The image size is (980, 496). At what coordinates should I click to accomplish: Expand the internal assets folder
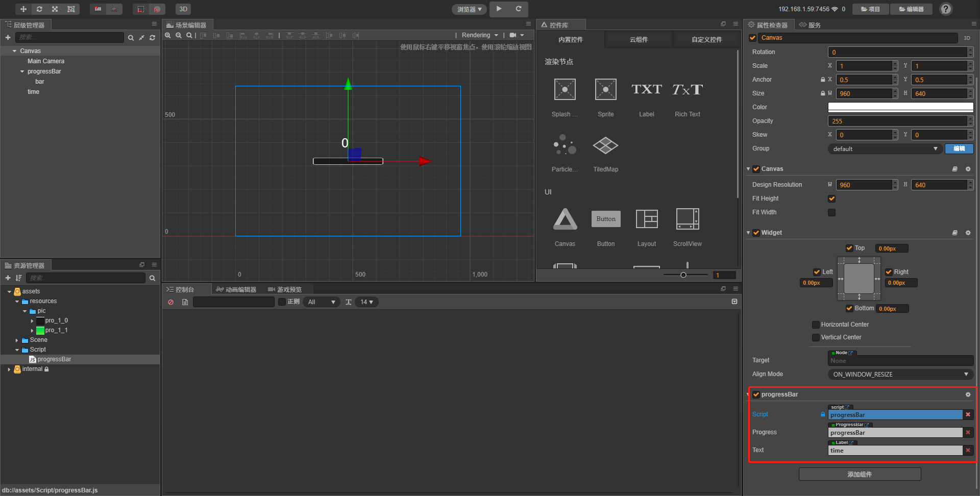point(9,369)
